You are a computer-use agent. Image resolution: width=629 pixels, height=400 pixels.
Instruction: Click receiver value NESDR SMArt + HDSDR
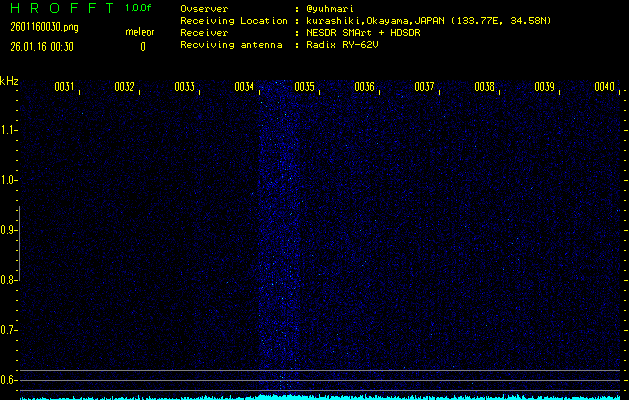pyautogui.click(x=363, y=33)
